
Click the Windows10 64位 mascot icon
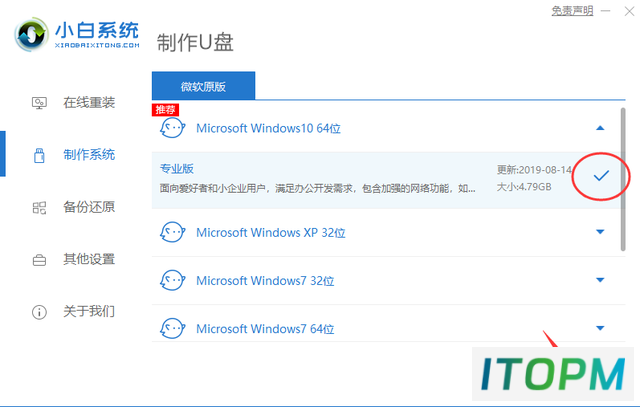click(172, 128)
